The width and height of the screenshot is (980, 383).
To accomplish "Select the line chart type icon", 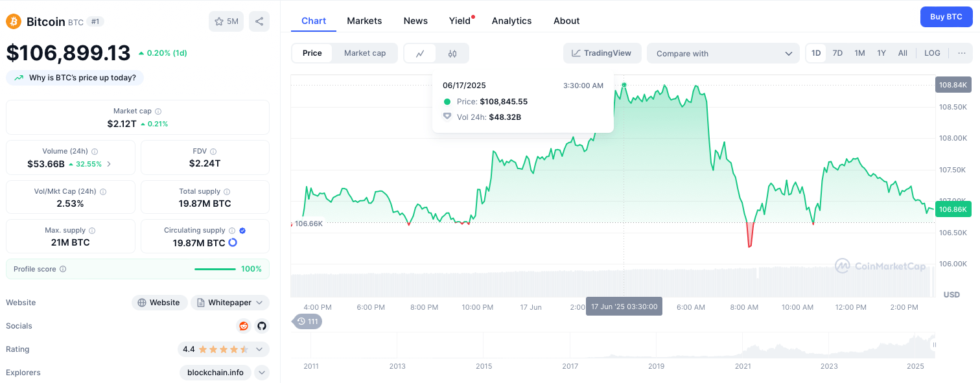I will pyautogui.click(x=421, y=53).
